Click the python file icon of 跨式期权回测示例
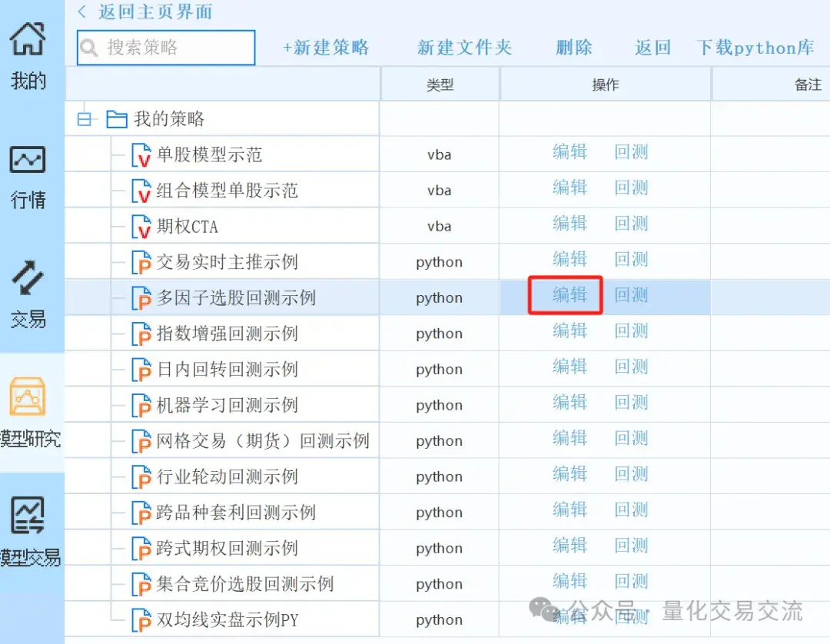Screen dimensions: 830x644 coord(141,548)
